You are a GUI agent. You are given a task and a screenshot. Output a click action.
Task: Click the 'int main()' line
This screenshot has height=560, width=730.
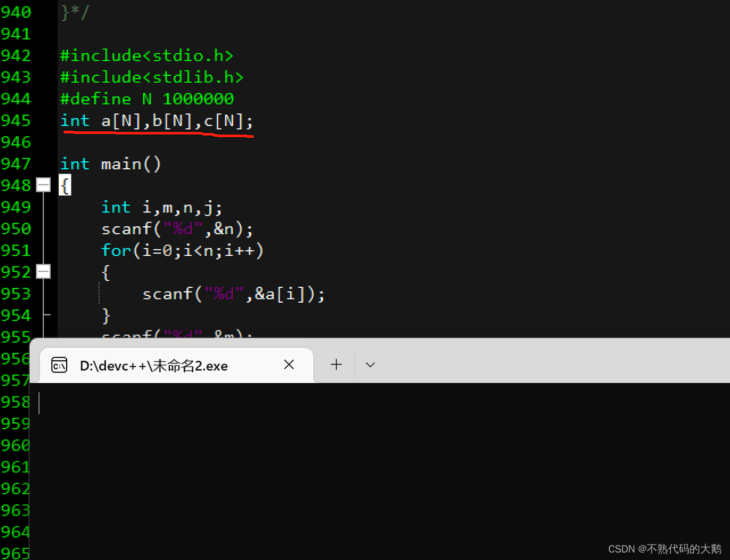point(110,164)
